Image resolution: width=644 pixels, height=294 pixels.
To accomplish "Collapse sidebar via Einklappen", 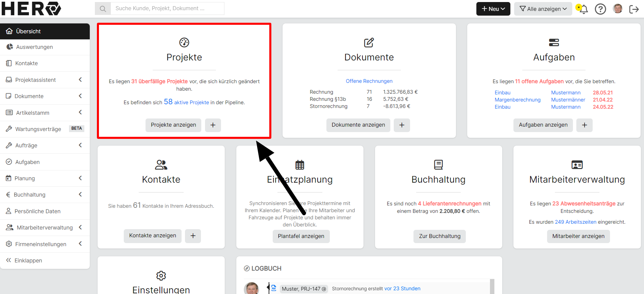I will pyautogui.click(x=45, y=260).
